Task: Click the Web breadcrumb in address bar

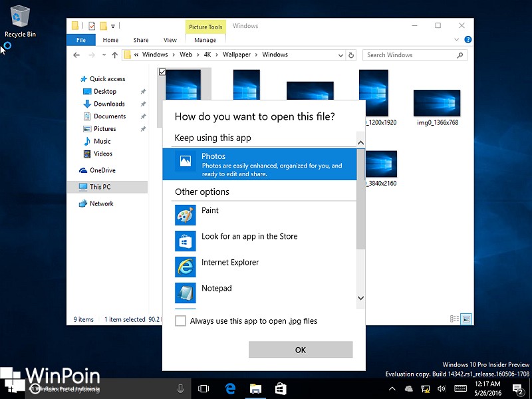Action: tap(186, 55)
